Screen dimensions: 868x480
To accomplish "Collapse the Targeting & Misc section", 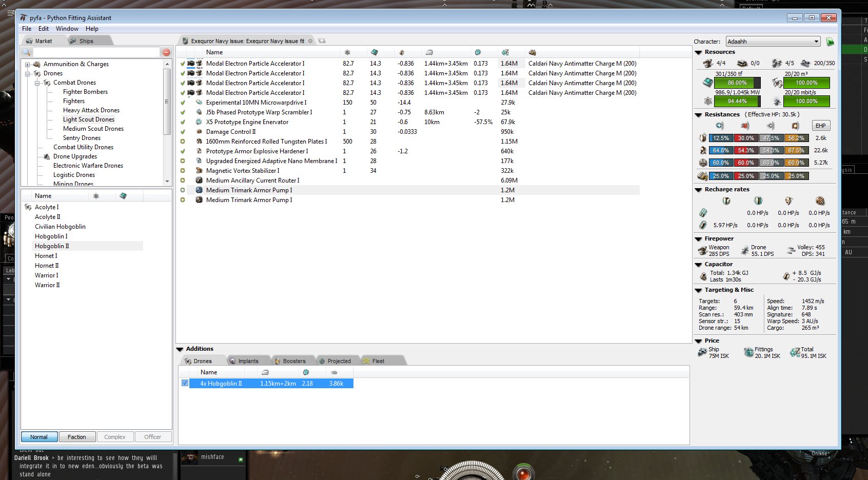I will (x=698, y=290).
